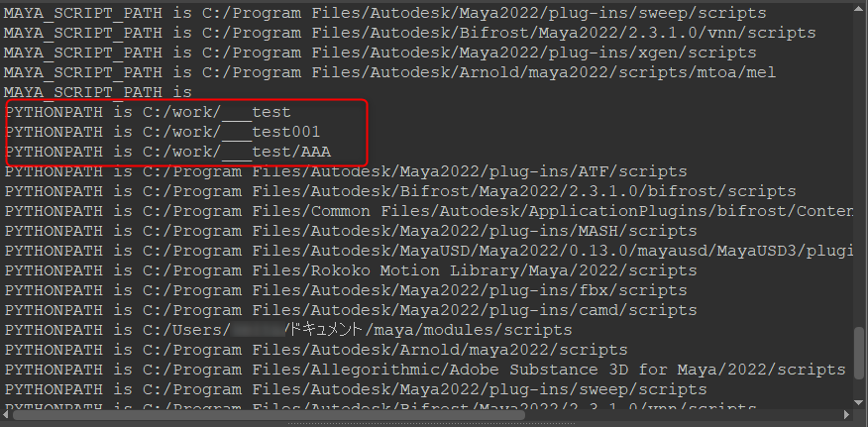Click the C:/work/___test/AAA line
The image size is (868, 427).
coord(167,152)
